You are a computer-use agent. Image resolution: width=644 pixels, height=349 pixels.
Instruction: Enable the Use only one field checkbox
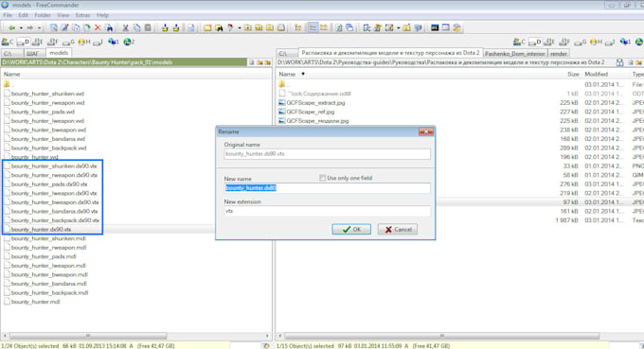(322, 178)
